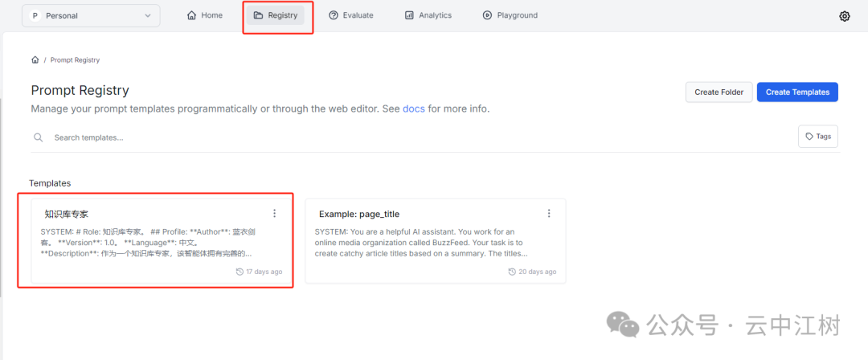Open the Playground tab
The image size is (868, 360).
[510, 15]
